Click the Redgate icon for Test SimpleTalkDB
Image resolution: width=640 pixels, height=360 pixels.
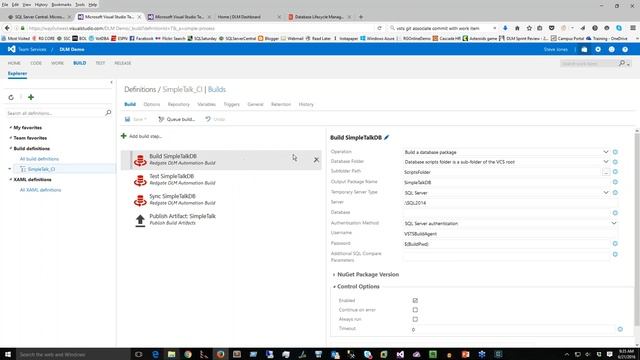pyautogui.click(x=140, y=180)
